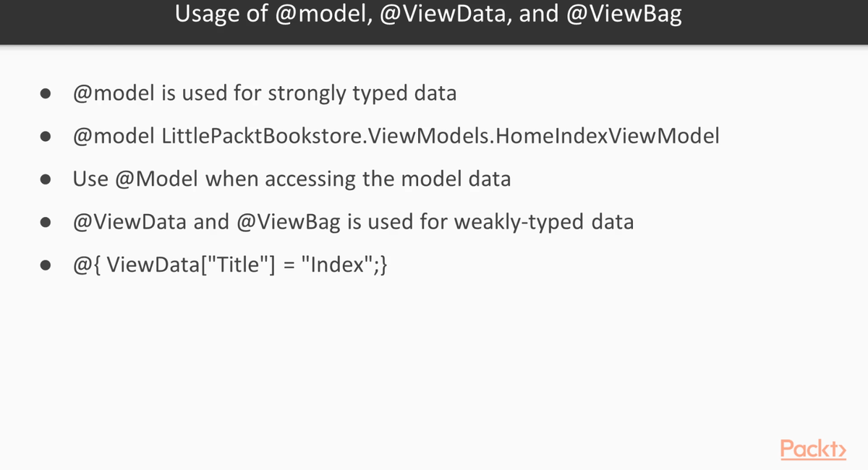The height and width of the screenshot is (470, 868).
Task: Click the slide title "Usage of @model, @ViewData, and @ViewBag"
Action: [428, 15]
